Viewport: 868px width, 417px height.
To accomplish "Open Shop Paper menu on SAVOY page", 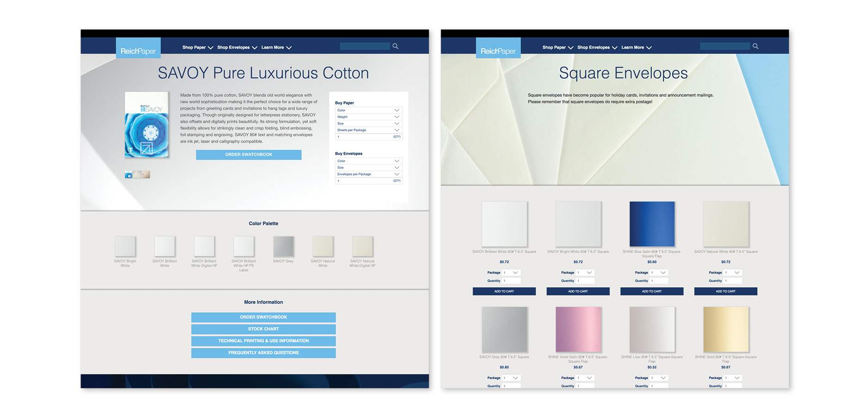I will [198, 47].
